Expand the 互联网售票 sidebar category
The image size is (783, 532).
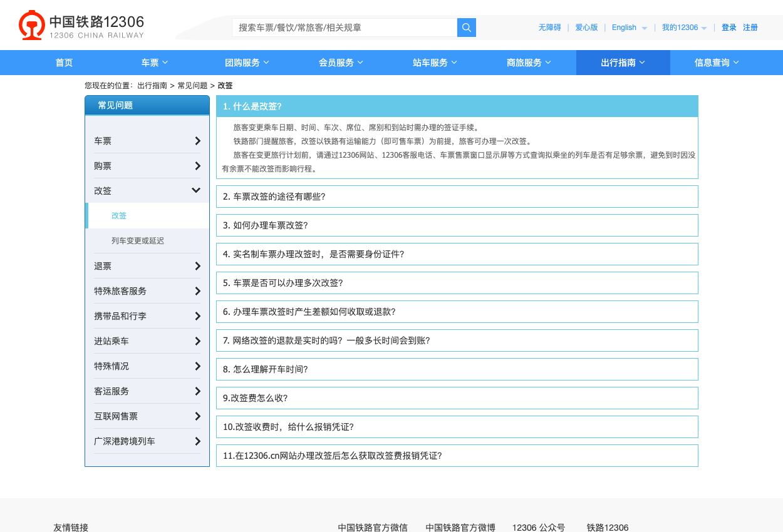point(147,416)
